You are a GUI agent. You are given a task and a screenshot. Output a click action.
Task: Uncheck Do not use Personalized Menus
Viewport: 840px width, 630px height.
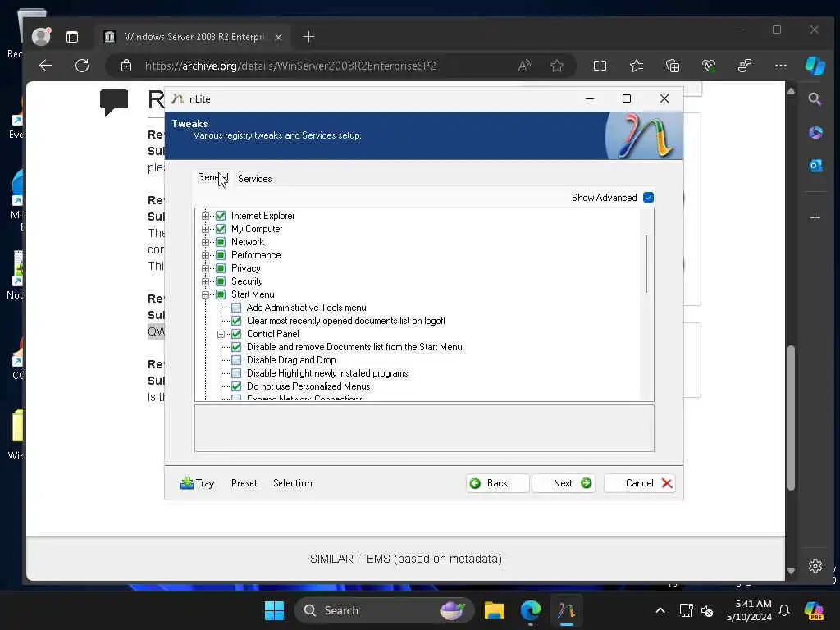(236, 386)
